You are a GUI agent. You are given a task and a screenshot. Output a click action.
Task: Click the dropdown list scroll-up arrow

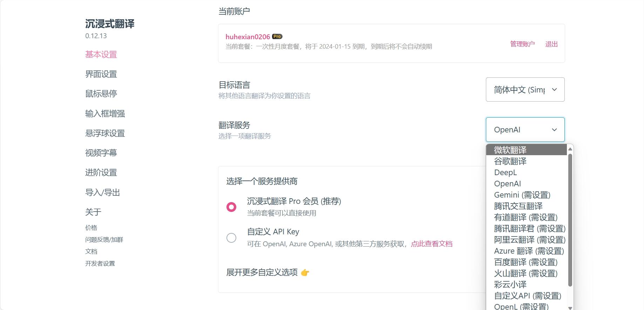pyautogui.click(x=570, y=149)
